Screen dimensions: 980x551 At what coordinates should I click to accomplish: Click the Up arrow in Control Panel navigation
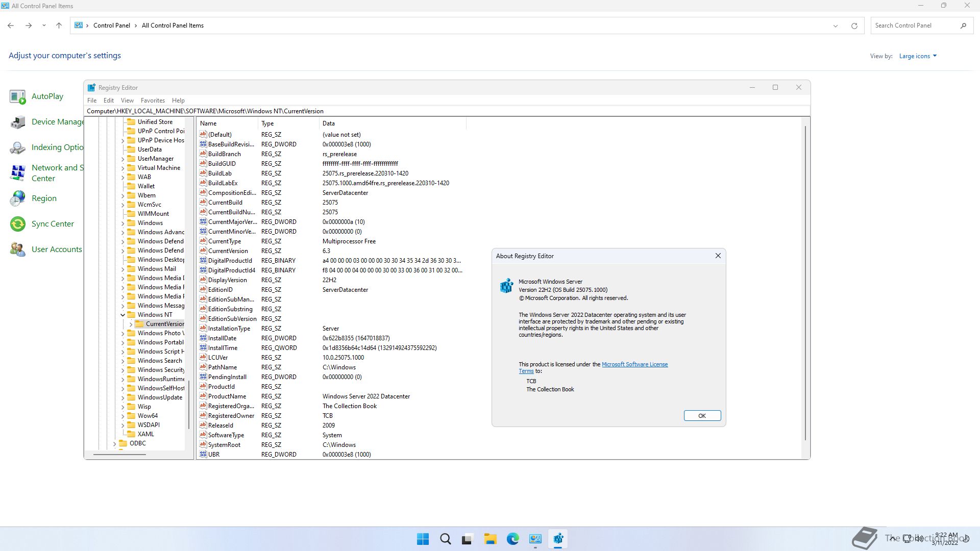(x=59, y=26)
